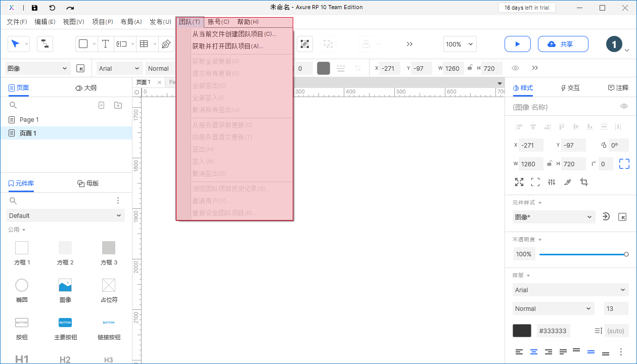The width and height of the screenshot is (637, 364).
Task: Click the save icon in title bar
Action: (x=34, y=8)
